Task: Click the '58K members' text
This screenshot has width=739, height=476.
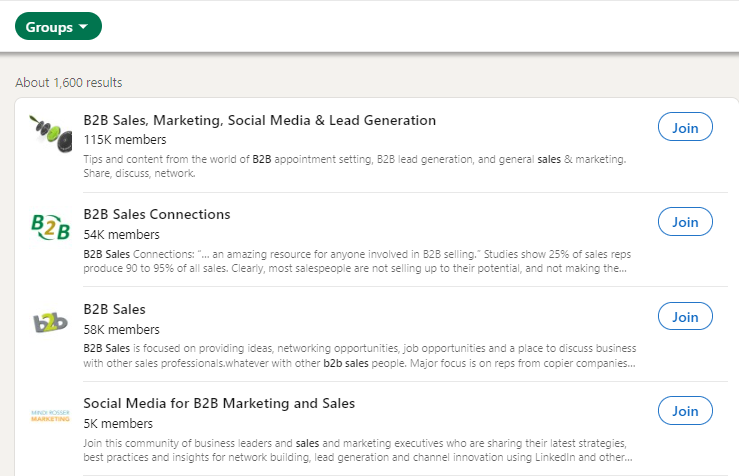Action: [x=122, y=329]
